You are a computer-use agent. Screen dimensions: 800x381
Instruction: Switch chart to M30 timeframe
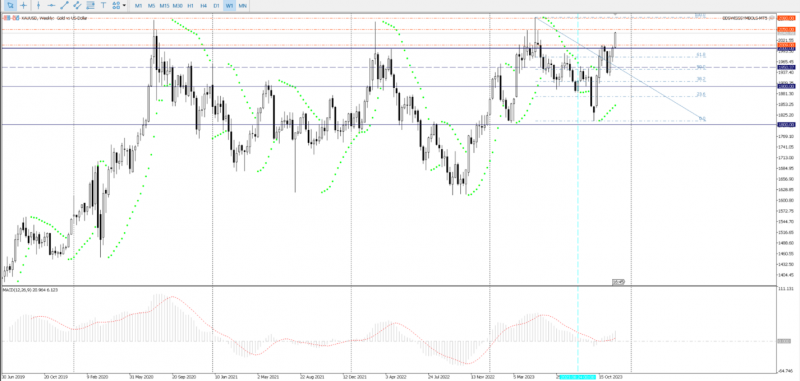click(178, 5)
